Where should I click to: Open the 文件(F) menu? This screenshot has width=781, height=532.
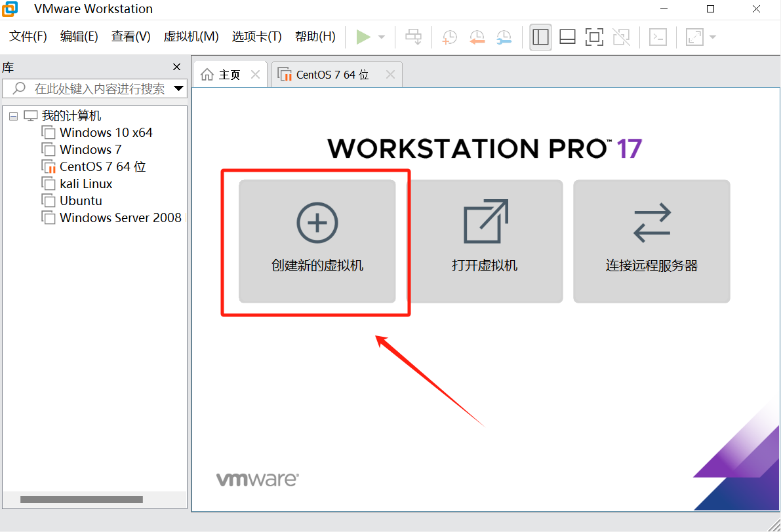click(28, 36)
